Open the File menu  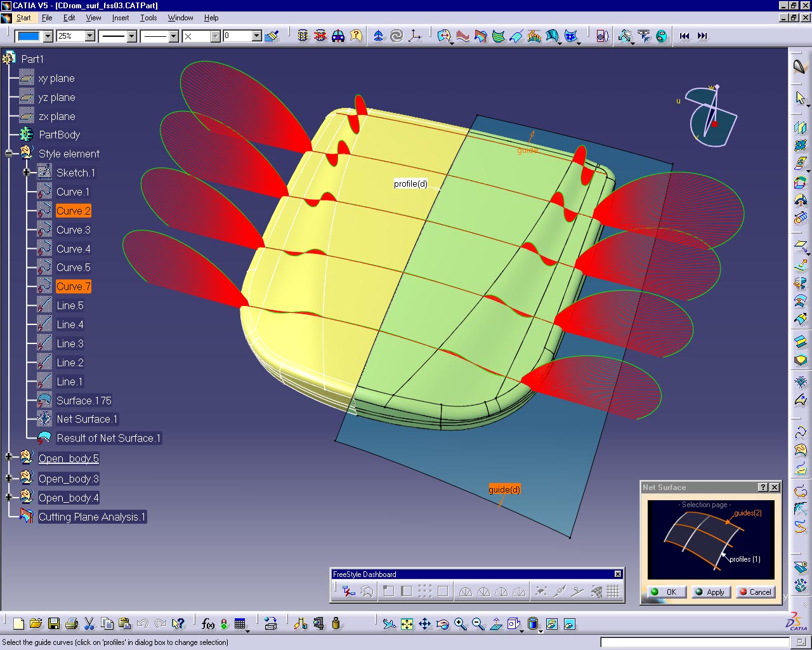coord(47,18)
